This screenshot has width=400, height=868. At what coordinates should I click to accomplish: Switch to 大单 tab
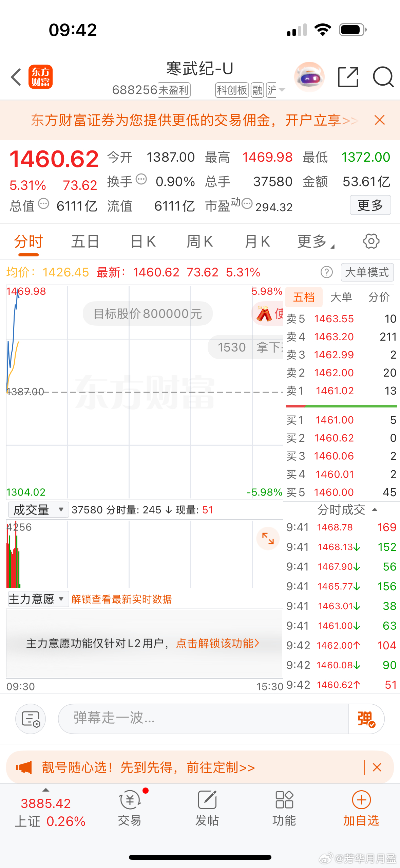pyautogui.click(x=341, y=297)
